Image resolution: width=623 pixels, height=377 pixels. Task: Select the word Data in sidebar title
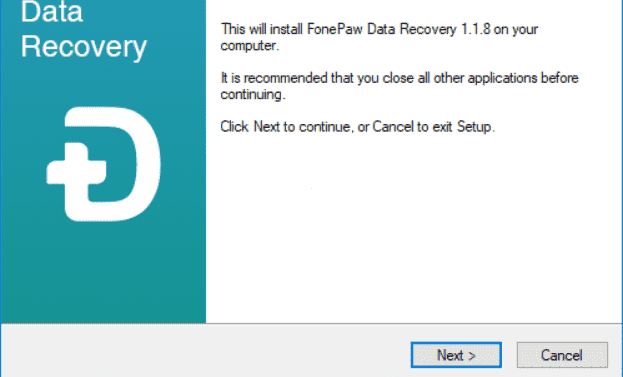(52, 11)
